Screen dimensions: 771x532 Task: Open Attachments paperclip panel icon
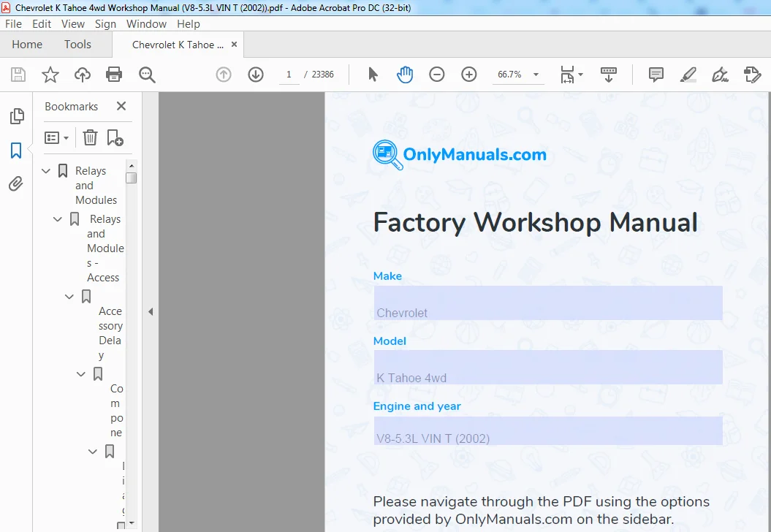16,184
